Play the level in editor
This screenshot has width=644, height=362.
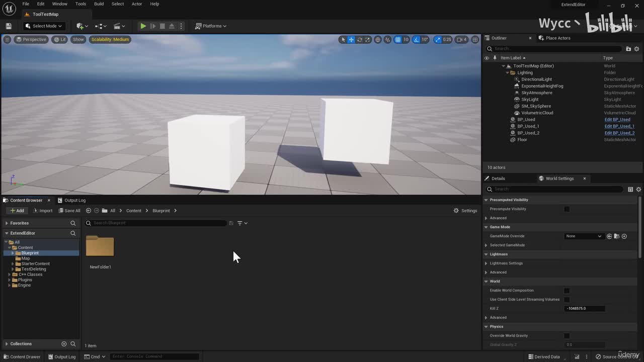click(x=143, y=26)
